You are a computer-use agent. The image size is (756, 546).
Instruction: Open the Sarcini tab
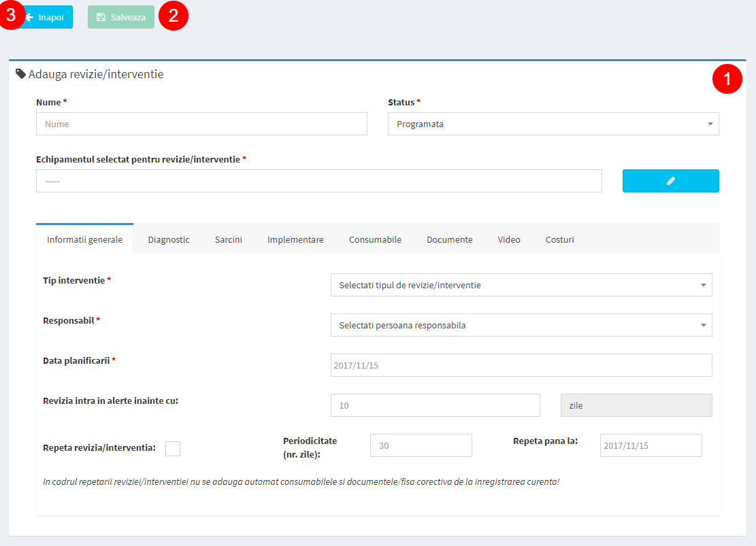(229, 239)
